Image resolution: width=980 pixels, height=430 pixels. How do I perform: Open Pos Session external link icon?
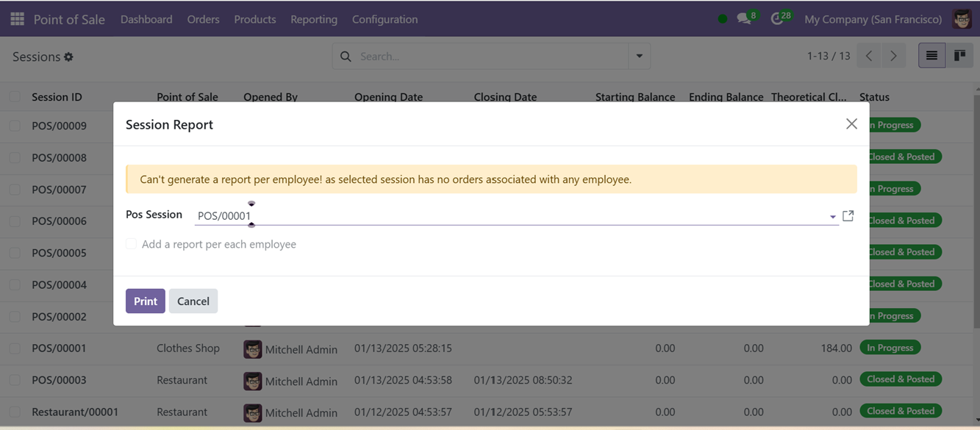(x=848, y=215)
